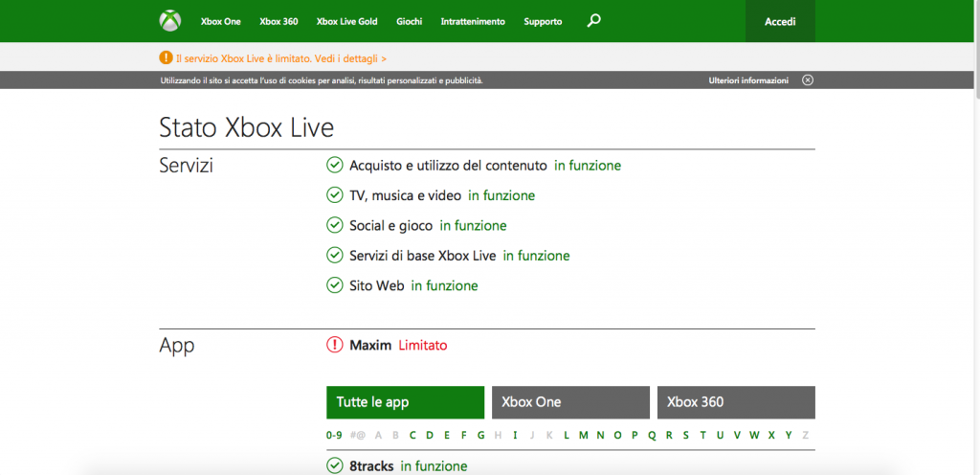Jump to apps starting with X
The image size is (980, 475).
(771, 436)
